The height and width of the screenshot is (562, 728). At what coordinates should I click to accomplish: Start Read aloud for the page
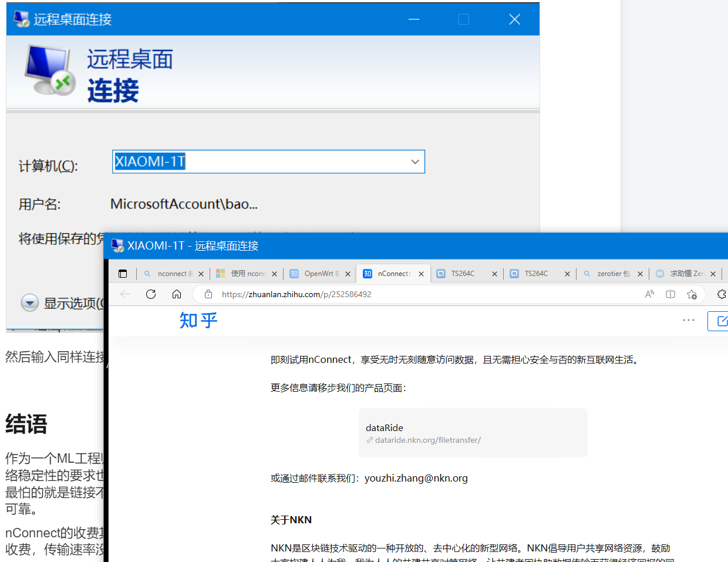click(649, 294)
